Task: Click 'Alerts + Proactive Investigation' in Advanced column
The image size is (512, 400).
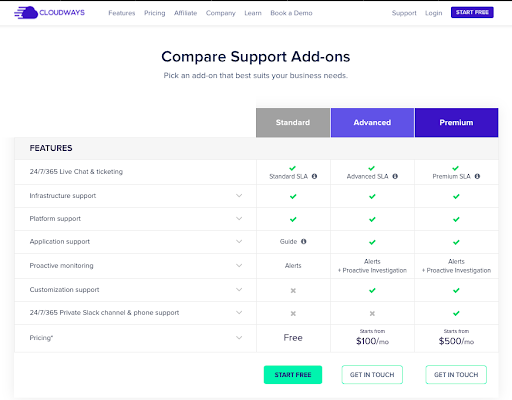Action: [x=372, y=266]
